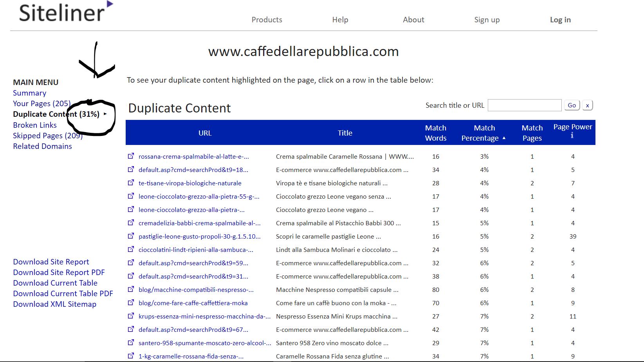Open cioccolatini-lindt-ripieni-alla-sambuca URL link

point(196,250)
